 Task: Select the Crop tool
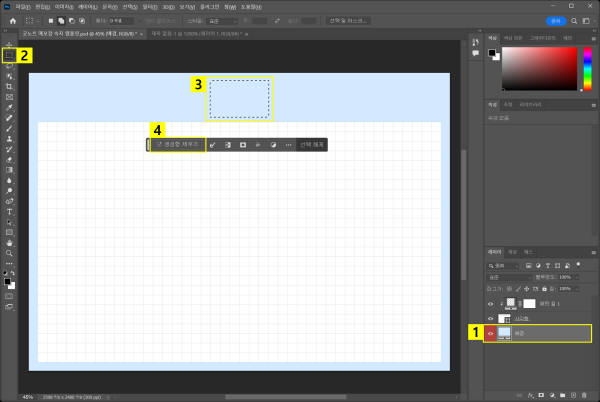[x=9, y=87]
